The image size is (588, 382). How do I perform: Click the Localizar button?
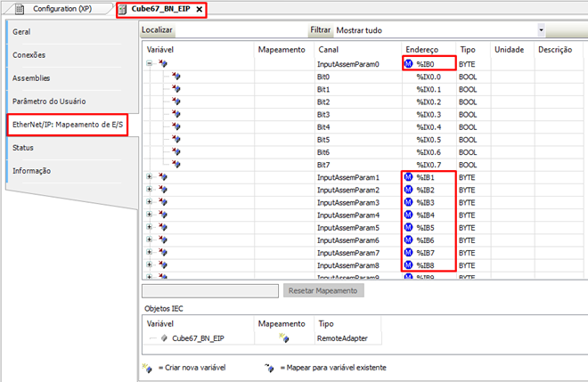click(158, 29)
